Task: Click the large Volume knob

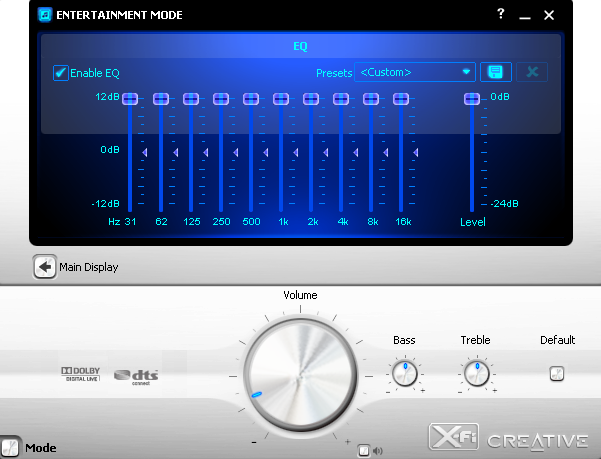Action: (300, 375)
